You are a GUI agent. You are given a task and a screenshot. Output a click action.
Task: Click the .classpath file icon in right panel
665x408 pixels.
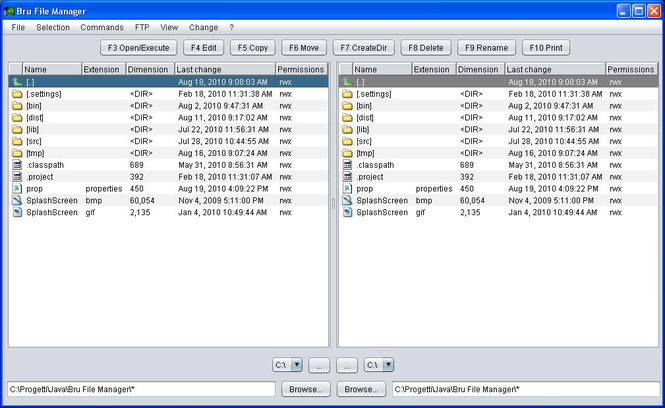coord(347,165)
